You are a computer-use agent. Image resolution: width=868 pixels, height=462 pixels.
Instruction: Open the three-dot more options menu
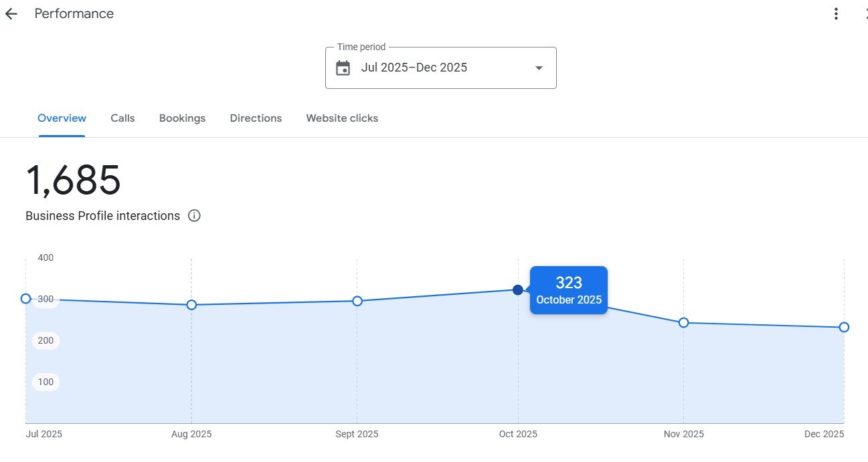click(x=836, y=14)
